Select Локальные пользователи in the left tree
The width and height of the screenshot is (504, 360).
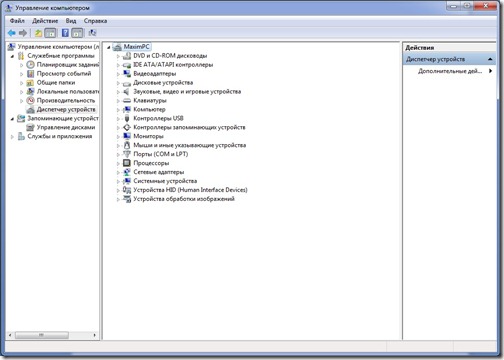click(x=68, y=91)
